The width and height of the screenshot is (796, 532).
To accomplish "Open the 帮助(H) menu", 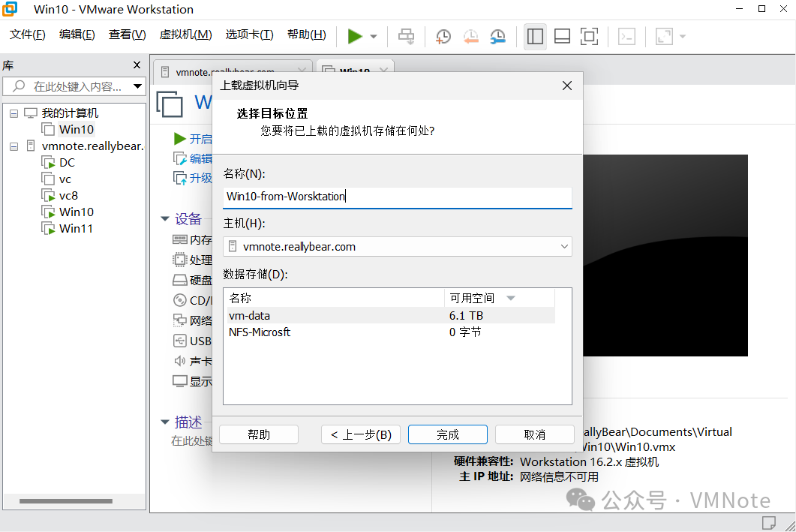I will [x=307, y=35].
